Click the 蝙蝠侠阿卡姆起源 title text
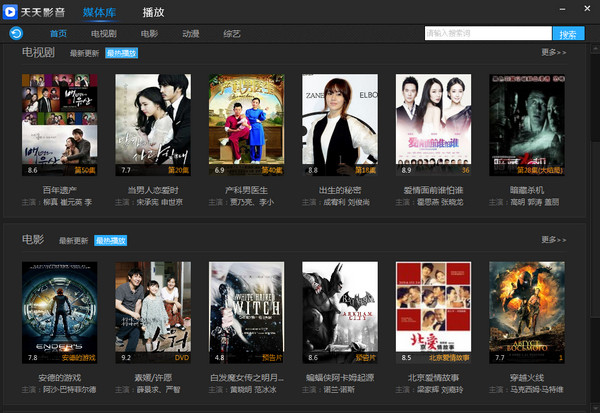The width and height of the screenshot is (600, 413). click(x=340, y=378)
